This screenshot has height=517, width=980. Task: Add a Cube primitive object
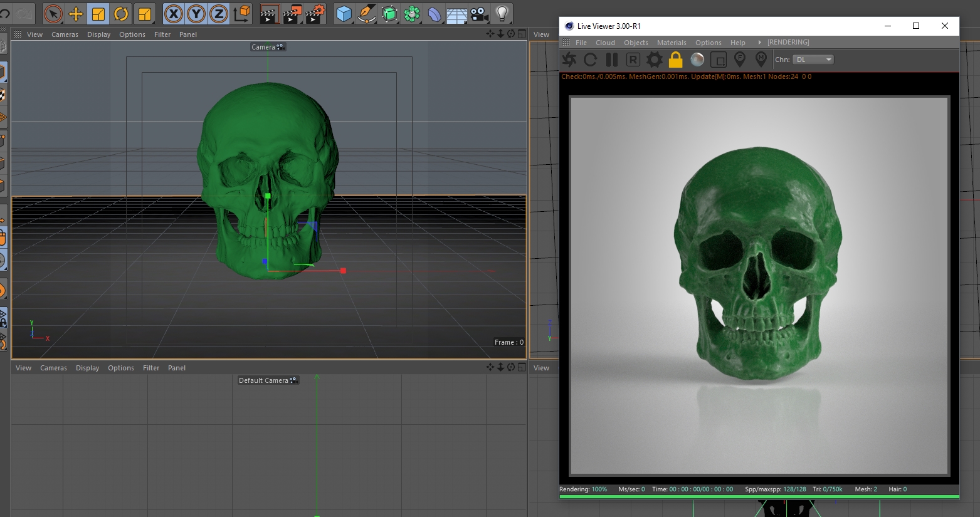point(344,14)
